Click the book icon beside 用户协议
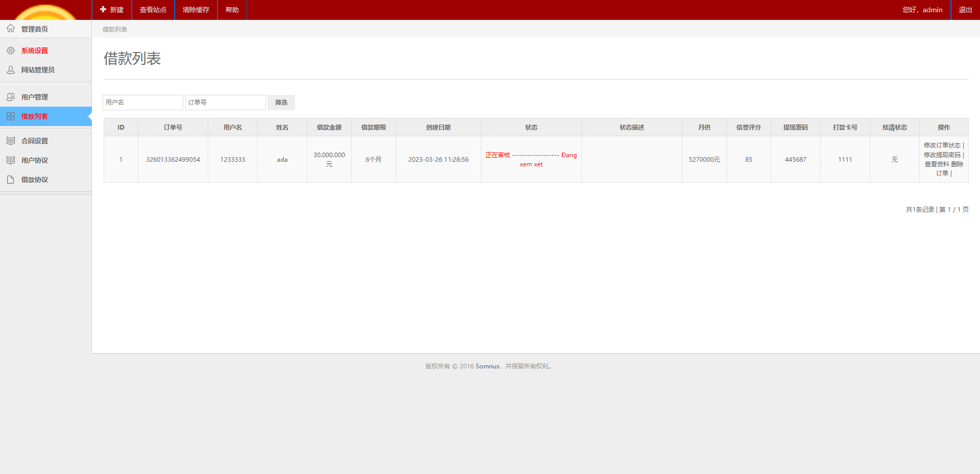 11,160
